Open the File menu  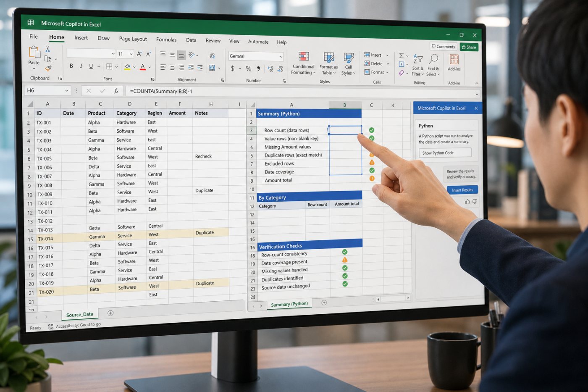pyautogui.click(x=34, y=37)
